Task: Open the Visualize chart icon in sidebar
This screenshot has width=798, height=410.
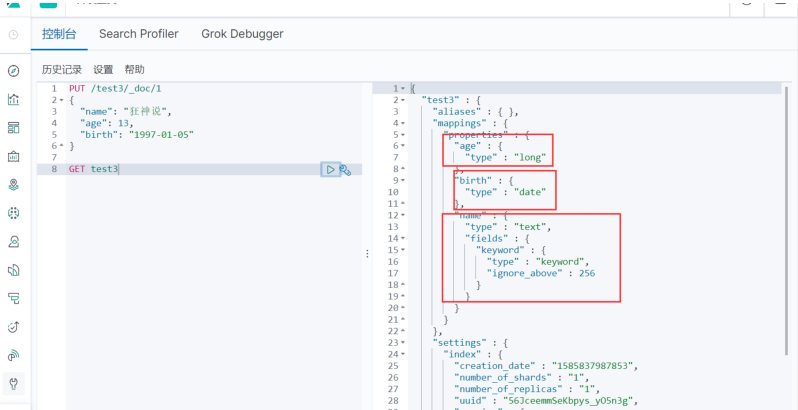Action: tap(13, 99)
